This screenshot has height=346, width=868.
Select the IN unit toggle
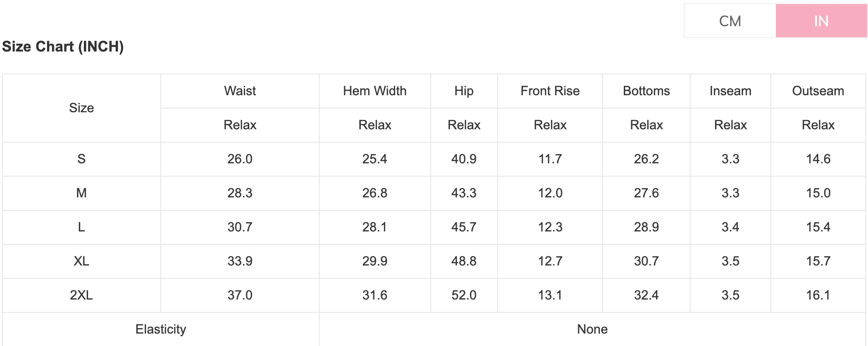pyautogui.click(x=821, y=21)
